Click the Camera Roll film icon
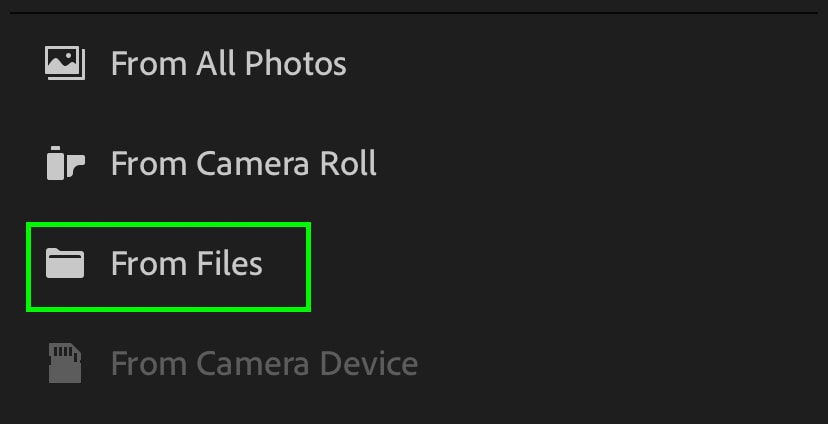This screenshot has width=828, height=424. tap(65, 163)
